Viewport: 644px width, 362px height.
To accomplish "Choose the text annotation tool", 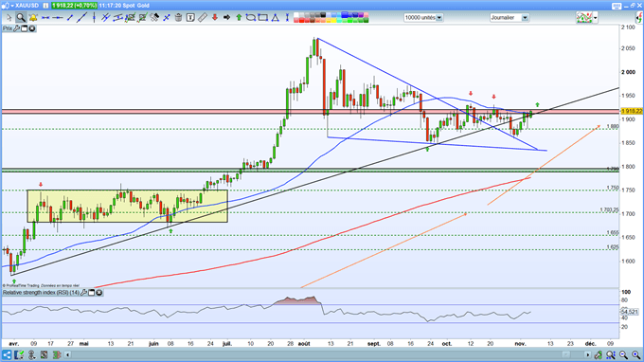I will click(x=190, y=18).
